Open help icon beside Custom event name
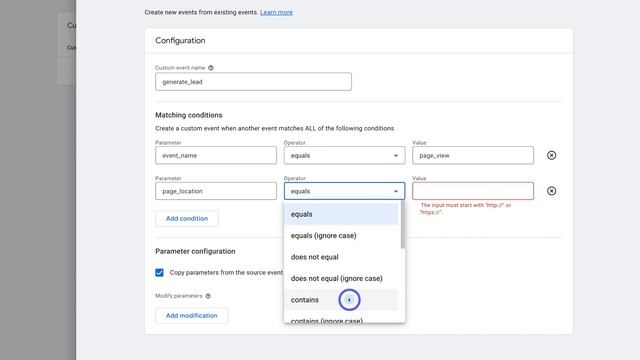640x360 pixels. click(211, 68)
